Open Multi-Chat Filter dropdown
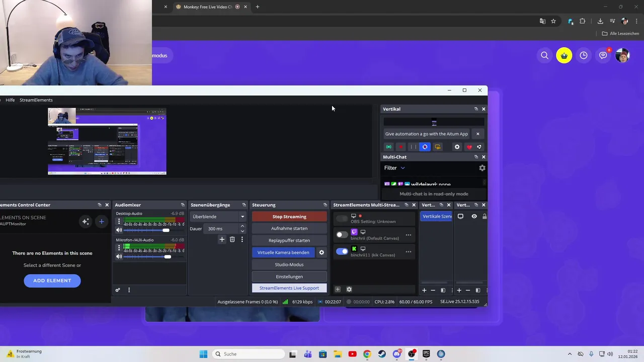This screenshot has height=362, width=644. pos(395,168)
